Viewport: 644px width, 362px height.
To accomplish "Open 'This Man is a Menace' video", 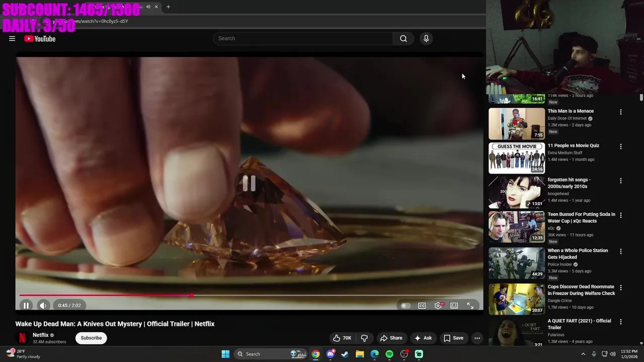I will [571, 111].
